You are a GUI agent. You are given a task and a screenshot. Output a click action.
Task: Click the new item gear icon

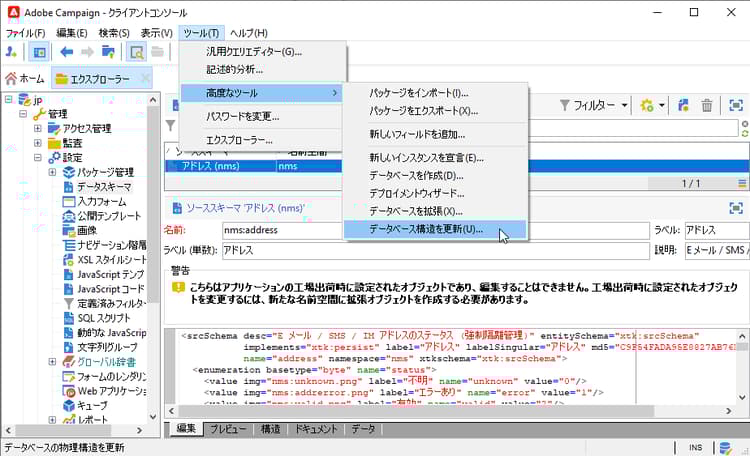tap(647, 105)
